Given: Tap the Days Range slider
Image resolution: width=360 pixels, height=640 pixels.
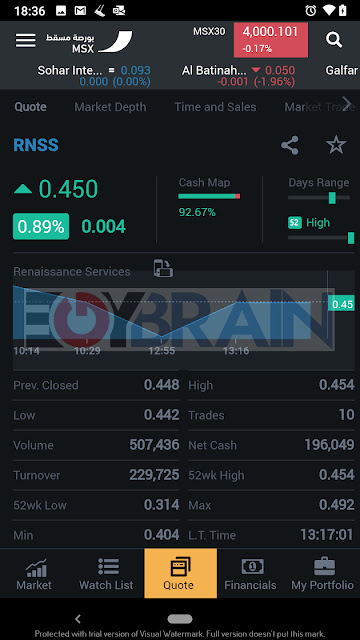Looking at the screenshot, I should click(319, 198).
